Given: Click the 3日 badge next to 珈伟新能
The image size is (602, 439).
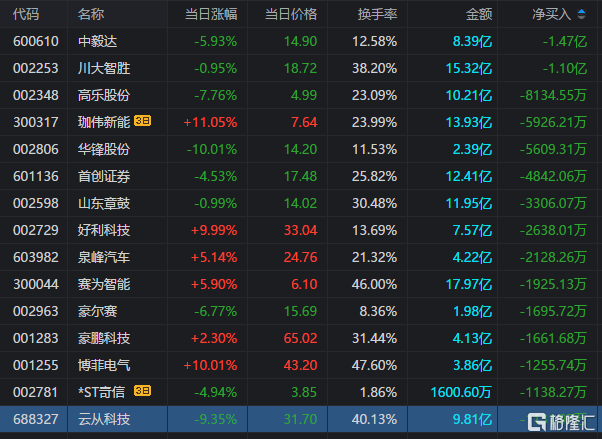Looking at the screenshot, I should point(142,121).
